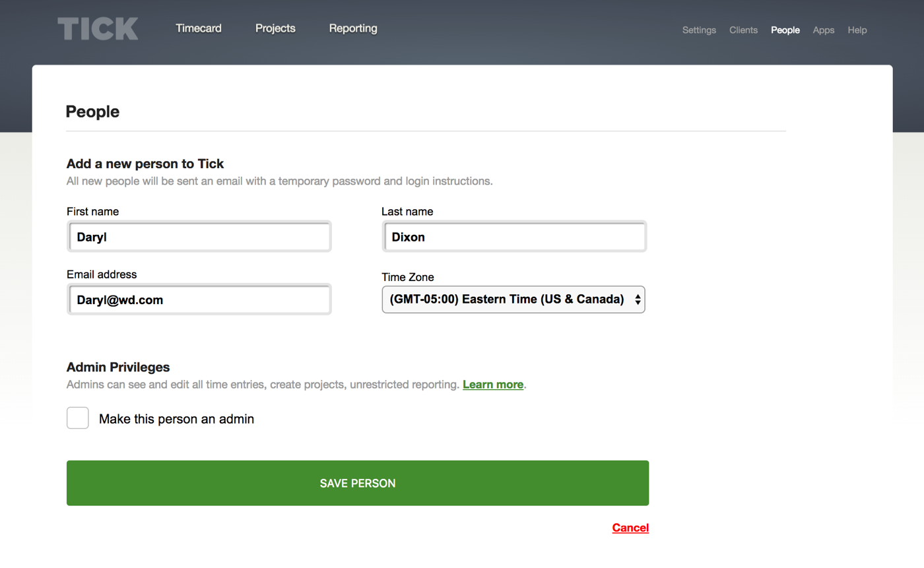Open the Time Zone selector arrows
This screenshot has width=924, height=568.
[637, 299]
